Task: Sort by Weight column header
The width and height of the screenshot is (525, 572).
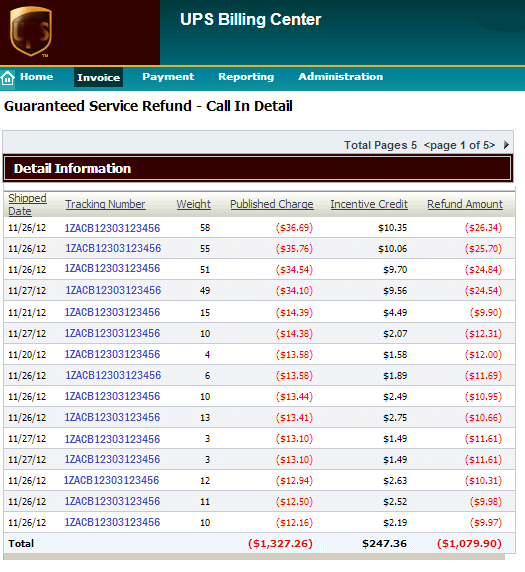Action: point(194,204)
